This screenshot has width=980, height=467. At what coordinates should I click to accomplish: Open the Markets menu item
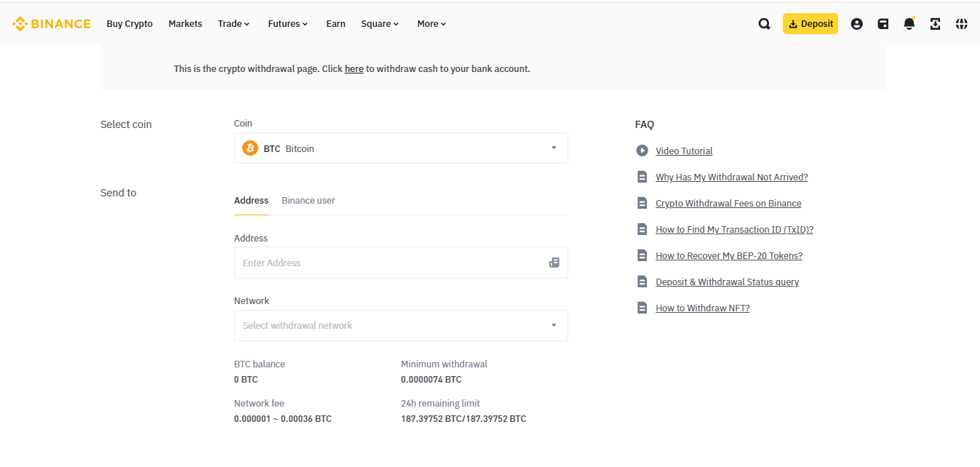tap(185, 24)
